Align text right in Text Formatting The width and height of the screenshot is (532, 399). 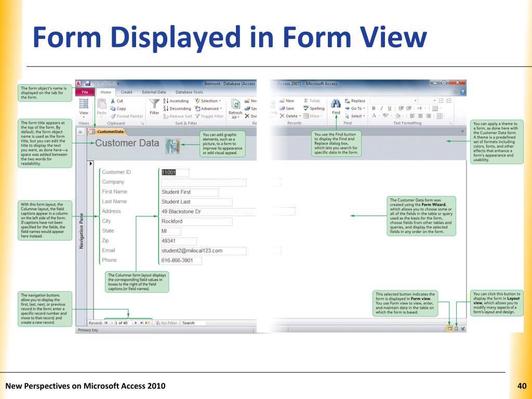(429, 116)
